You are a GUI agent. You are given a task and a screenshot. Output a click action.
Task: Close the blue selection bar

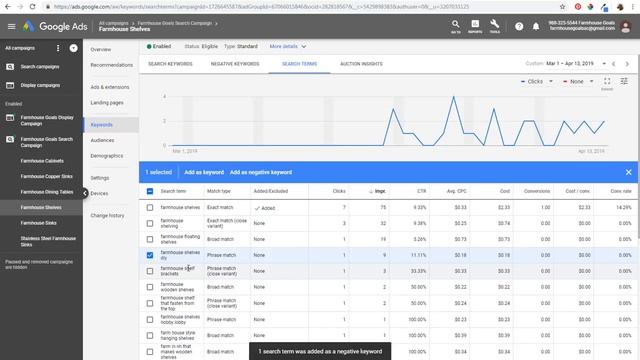[x=629, y=172]
